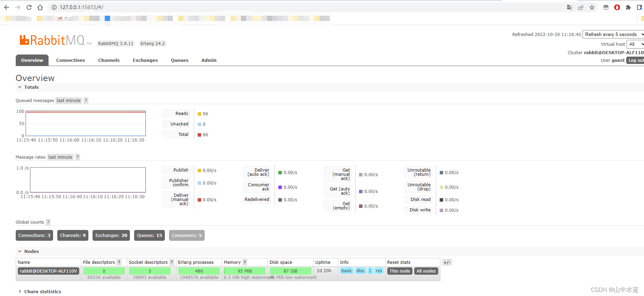
Task: Click the rss info tag
Action: point(379,271)
